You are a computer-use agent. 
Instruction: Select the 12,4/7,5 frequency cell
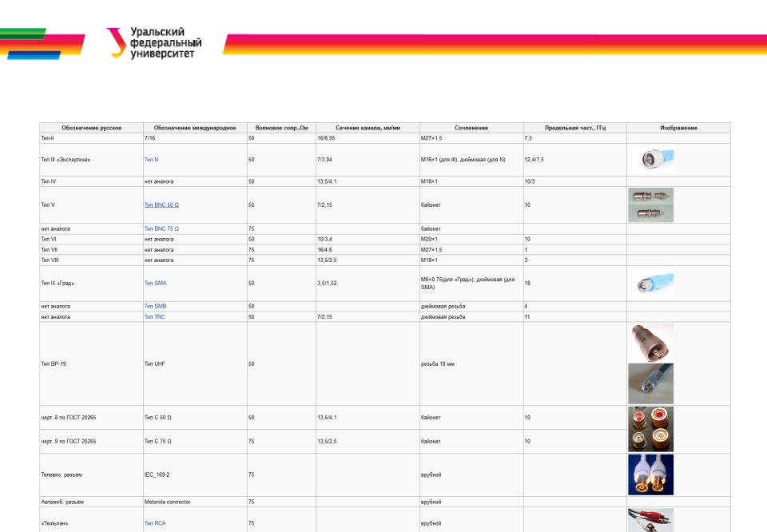575,160
